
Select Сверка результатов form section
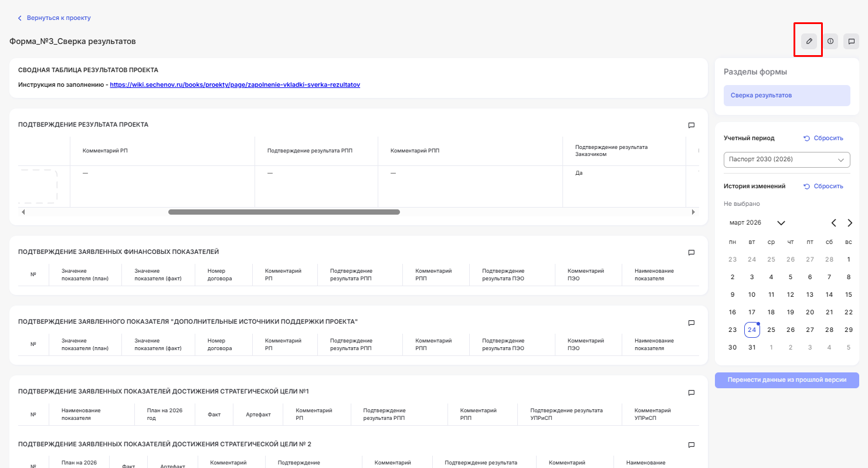[786, 96]
